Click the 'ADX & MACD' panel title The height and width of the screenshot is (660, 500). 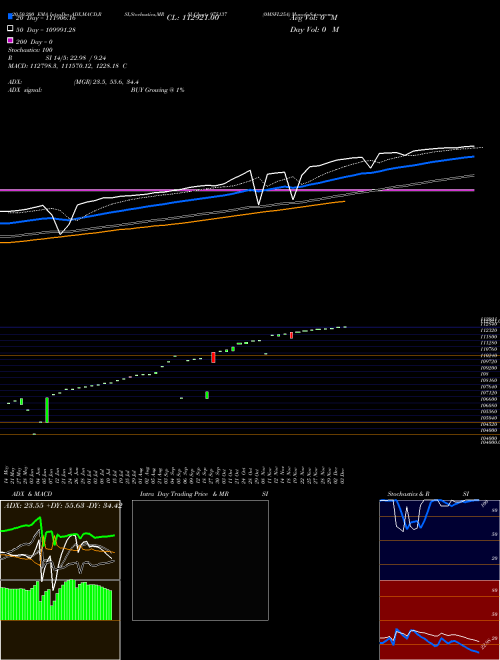32,494
